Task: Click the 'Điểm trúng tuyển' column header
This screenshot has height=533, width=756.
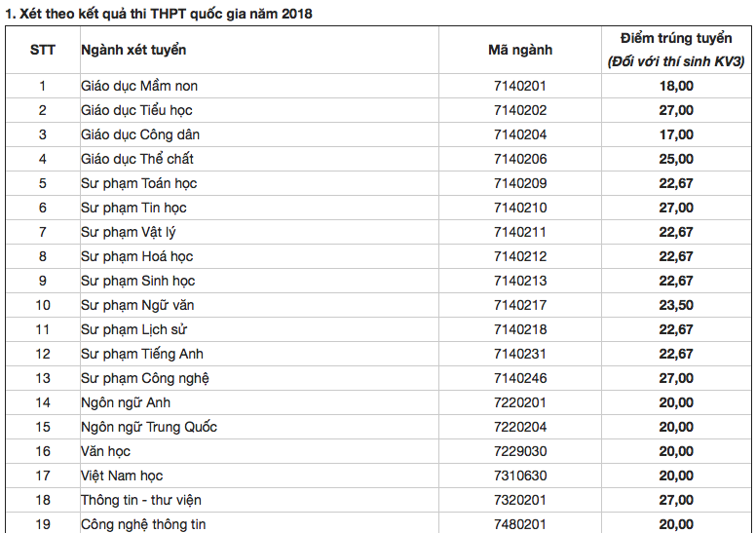Action: tap(675, 39)
